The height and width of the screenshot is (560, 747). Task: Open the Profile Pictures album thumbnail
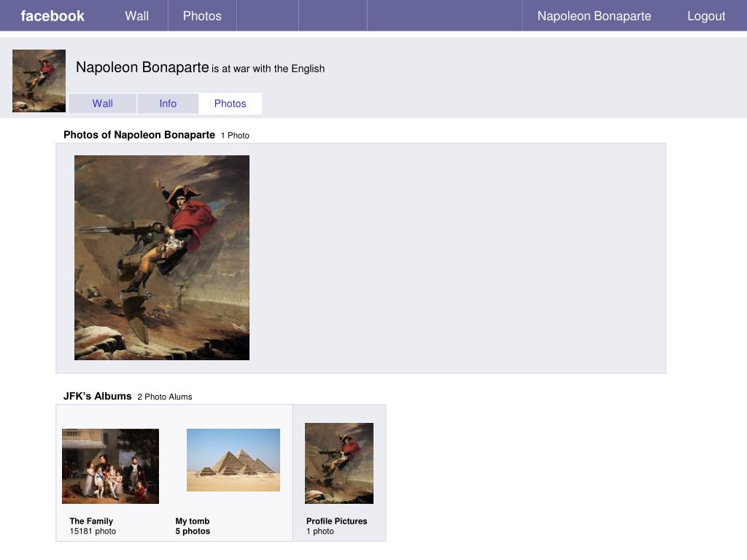339,463
